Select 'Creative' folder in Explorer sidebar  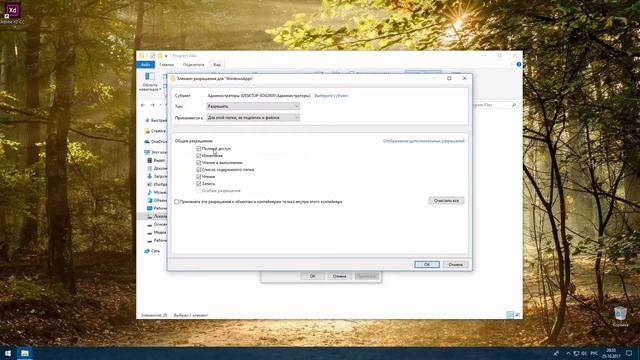point(156,131)
